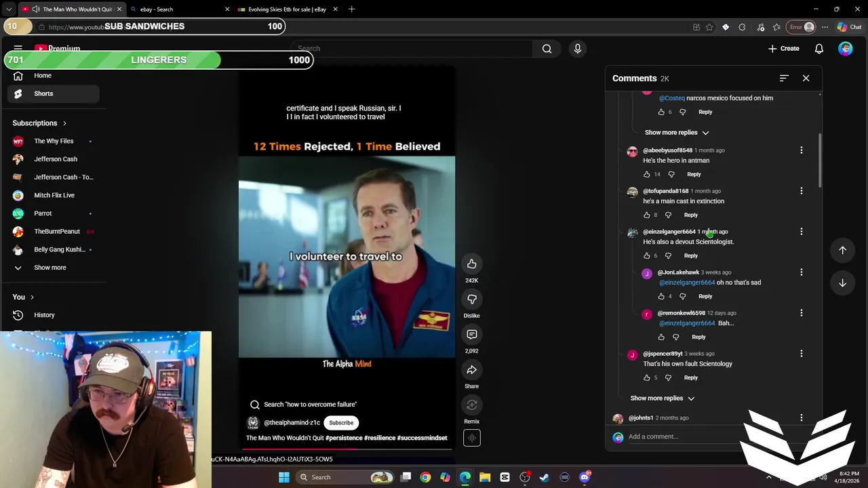Open the Edge favorites list icon
Viewport: 868px width, 488px height.
point(776,27)
